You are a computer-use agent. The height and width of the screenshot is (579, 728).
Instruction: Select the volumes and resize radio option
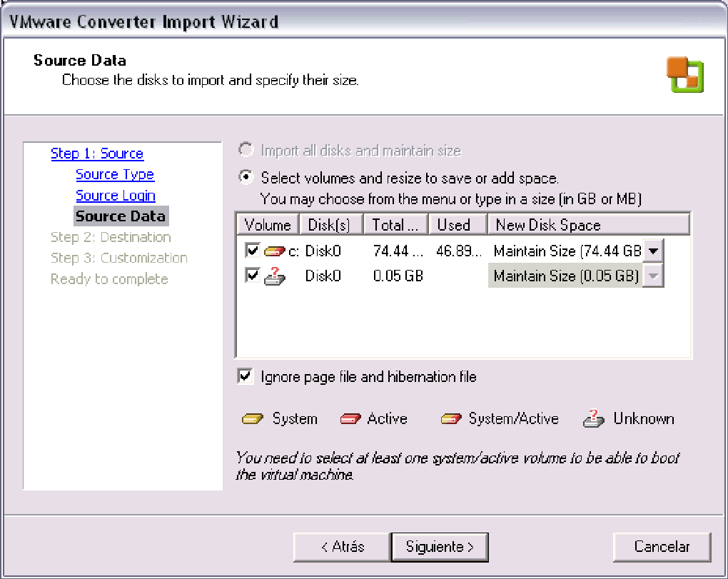click(x=246, y=177)
